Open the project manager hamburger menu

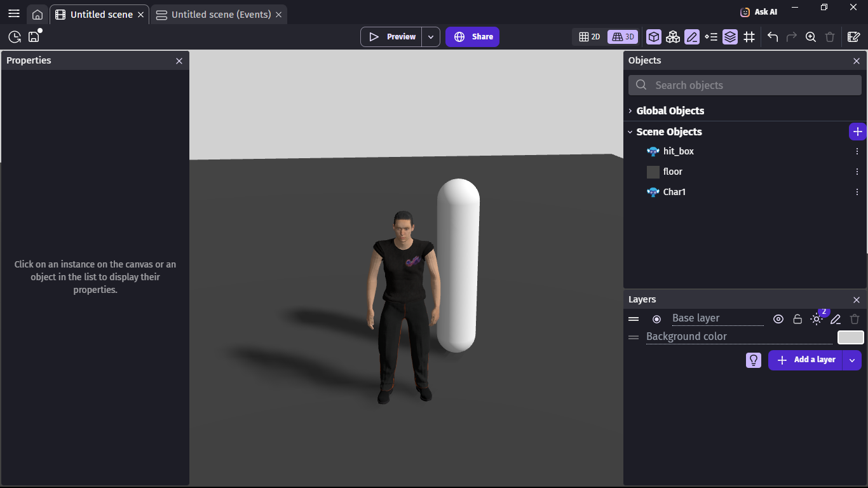click(14, 13)
